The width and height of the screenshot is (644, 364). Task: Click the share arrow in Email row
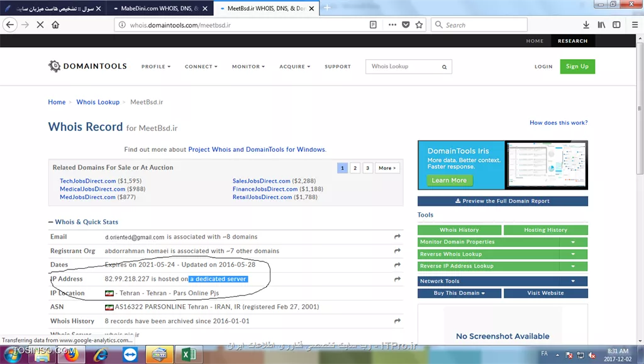(397, 237)
